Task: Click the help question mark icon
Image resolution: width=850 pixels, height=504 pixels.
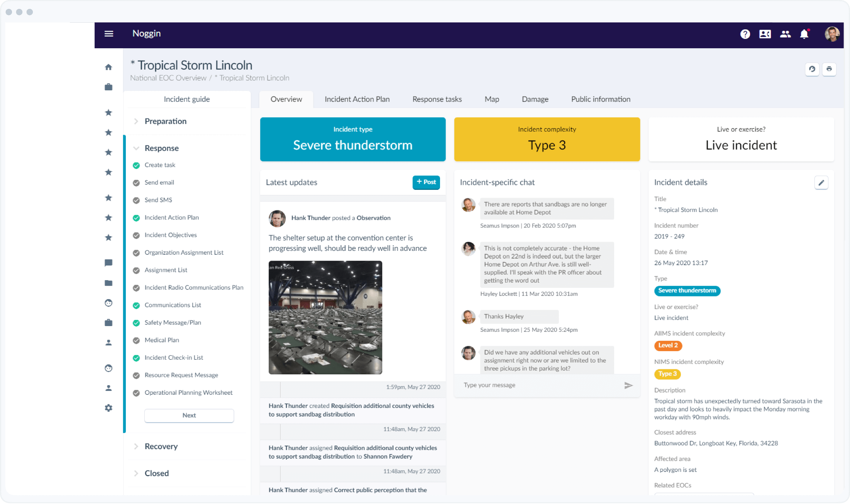Action: click(x=745, y=34)
